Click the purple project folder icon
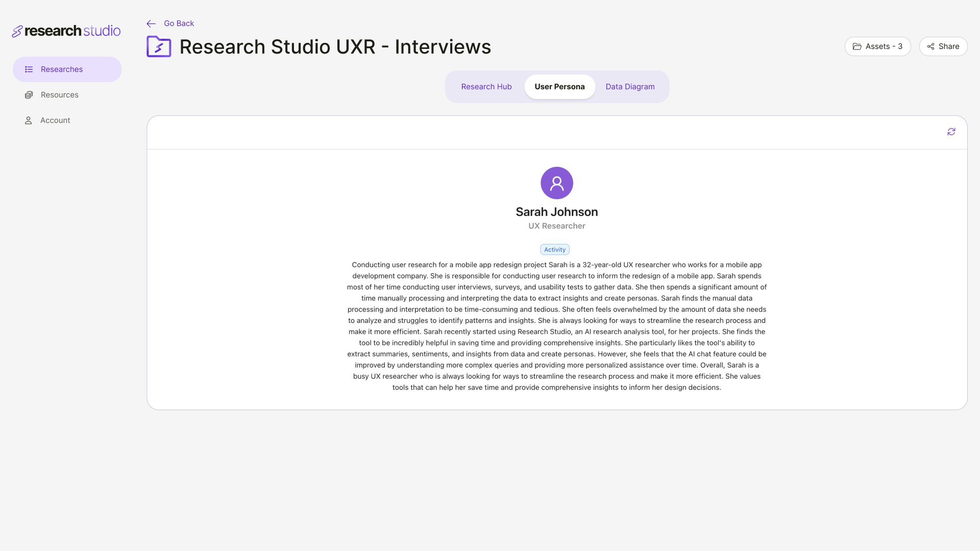This screenshot has width=980, height=551. (159, 46)
